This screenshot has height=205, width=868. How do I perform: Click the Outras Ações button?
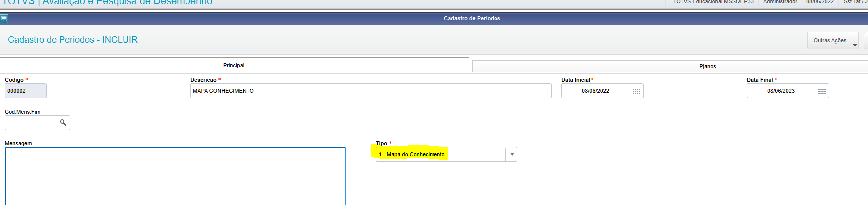(833, 41)
